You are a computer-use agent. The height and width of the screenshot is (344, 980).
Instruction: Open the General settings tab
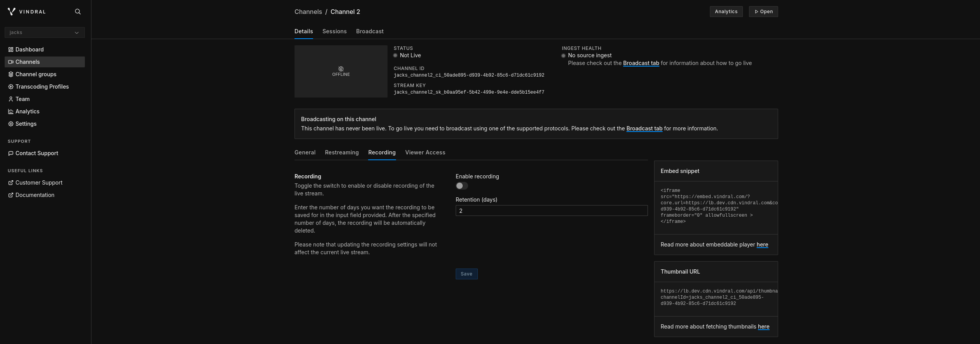click(x=305, y=152)
